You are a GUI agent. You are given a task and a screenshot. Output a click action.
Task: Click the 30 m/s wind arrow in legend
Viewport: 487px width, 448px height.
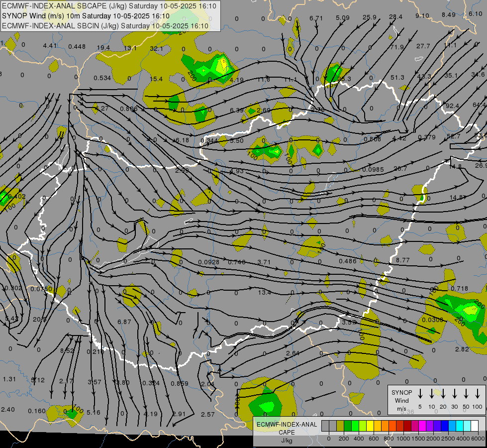click(x=454, y=394)
